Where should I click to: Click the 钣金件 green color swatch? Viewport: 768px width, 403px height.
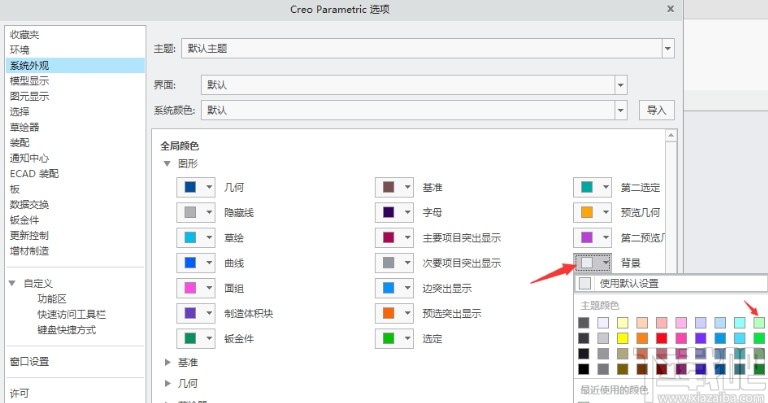point(190,338)
